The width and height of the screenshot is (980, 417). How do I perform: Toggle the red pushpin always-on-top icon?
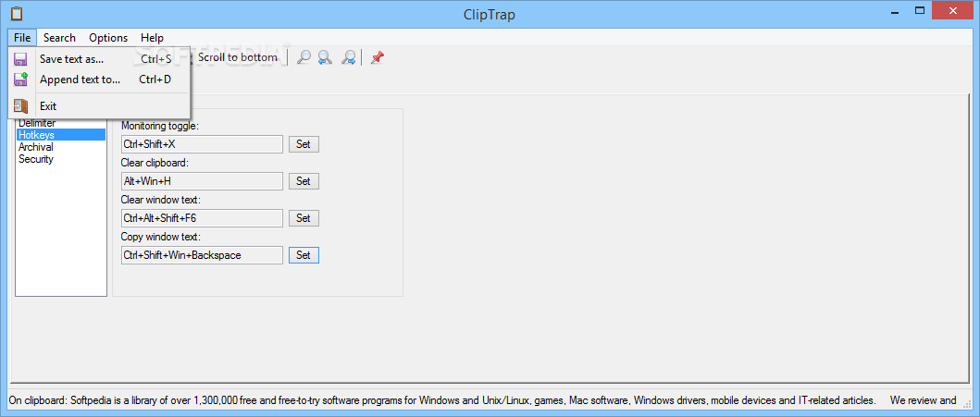pos(377,58)
